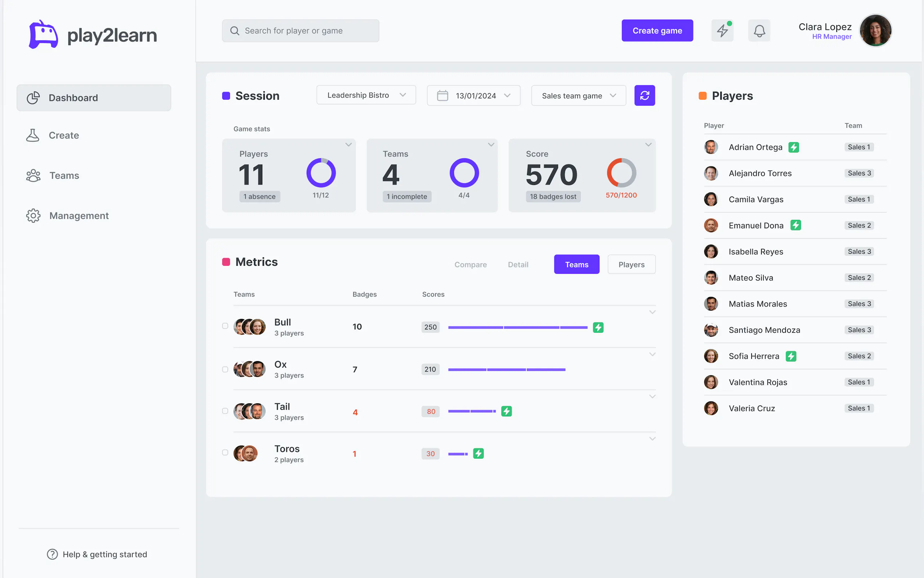Screen dimensions: 924x578
Task: Open the 13/01/2024 date dropdown
Action: click(473, 96)
